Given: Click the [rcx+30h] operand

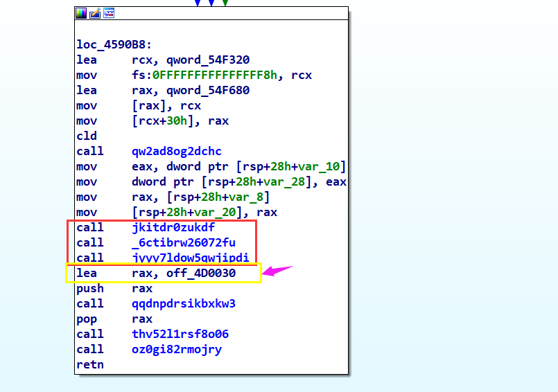Looking at the screenshot, I should click(163, 121).
